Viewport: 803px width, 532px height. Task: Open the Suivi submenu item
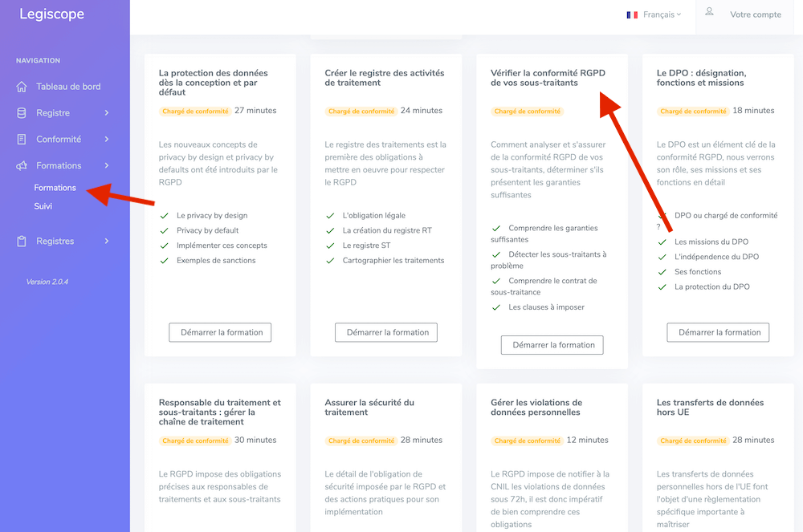[x=43, y=206]
